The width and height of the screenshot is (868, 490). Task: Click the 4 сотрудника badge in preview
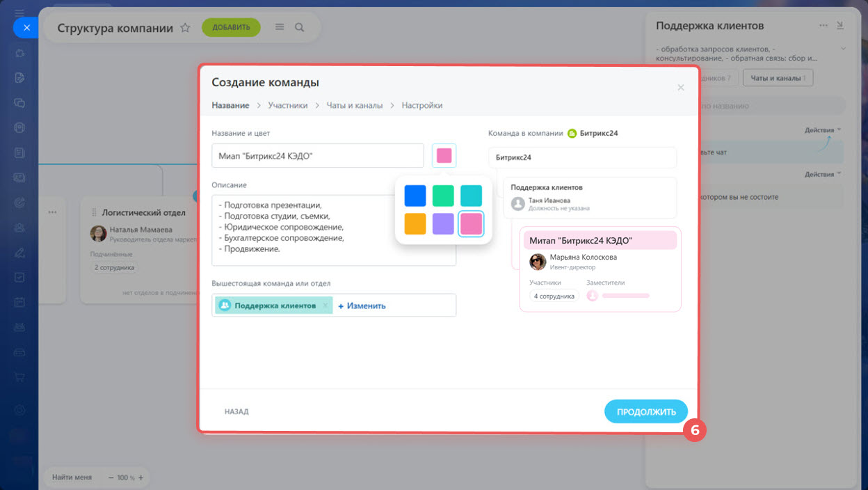tap(554, 296)
